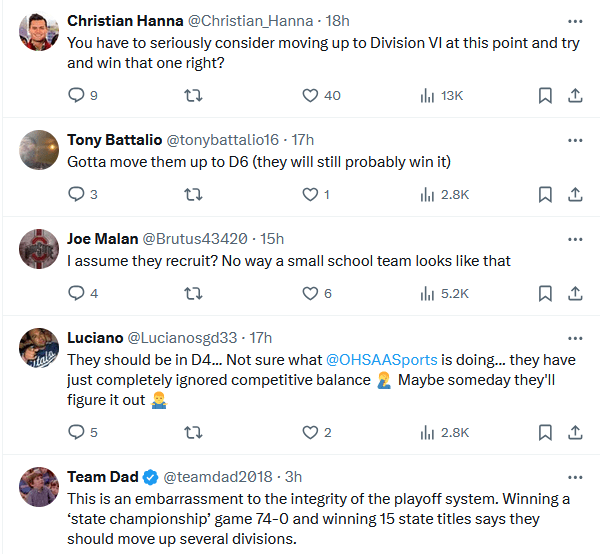Bookmark Joe Malan's tweet
Image resolution: width=600 pixels, height=554 pixels.
[545, 293]
